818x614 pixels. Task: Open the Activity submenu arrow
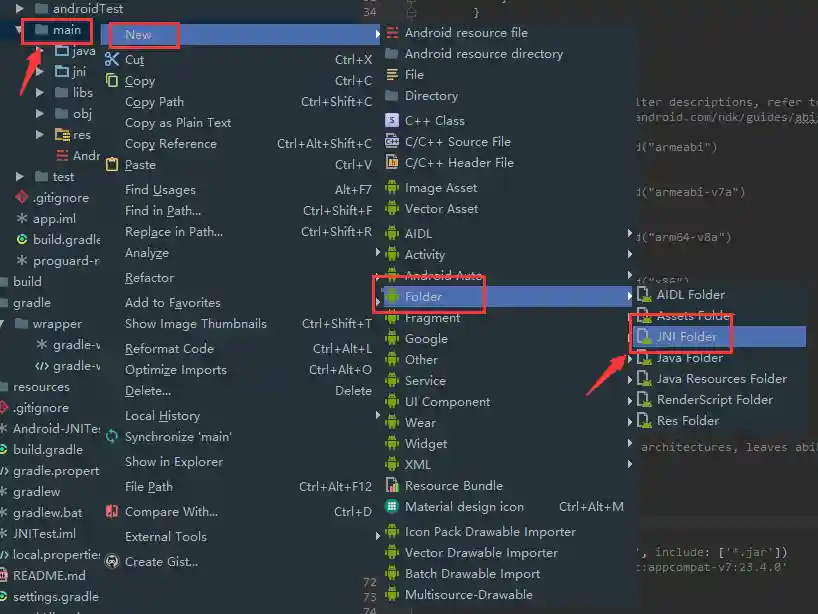pos(630,254)
